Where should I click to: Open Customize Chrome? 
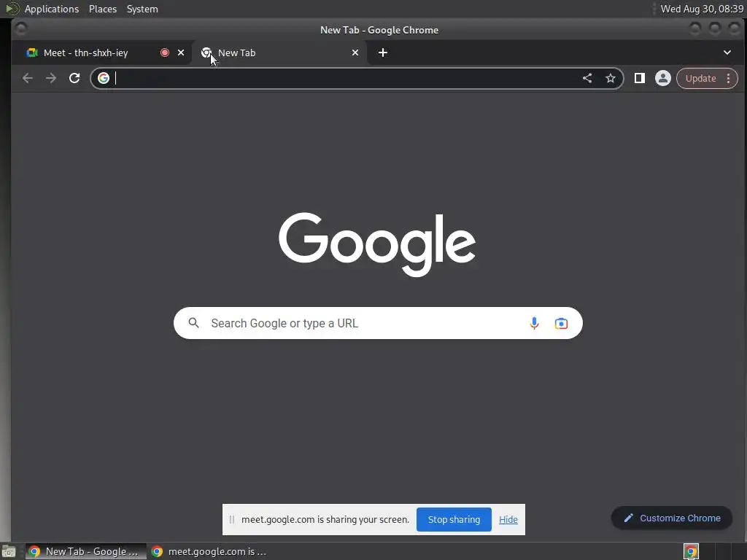[x=672, y=518]
